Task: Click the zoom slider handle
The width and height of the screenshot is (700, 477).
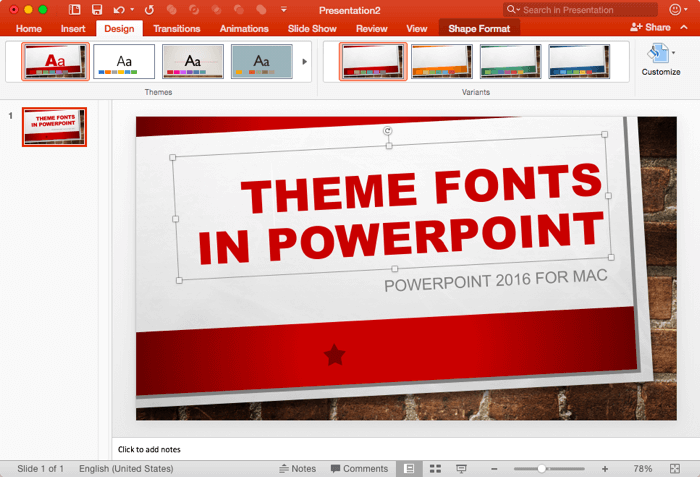Action: (x=541, y=469)
